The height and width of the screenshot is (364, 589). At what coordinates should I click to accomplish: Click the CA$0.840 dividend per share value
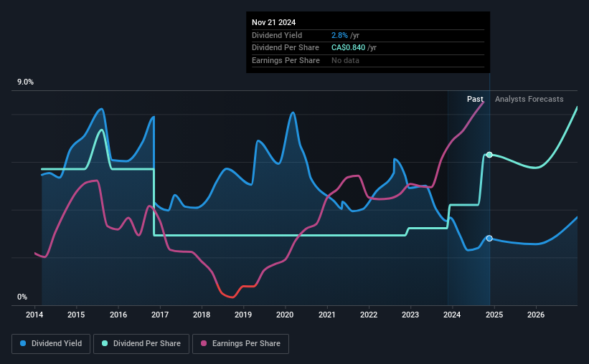(348, 48)
